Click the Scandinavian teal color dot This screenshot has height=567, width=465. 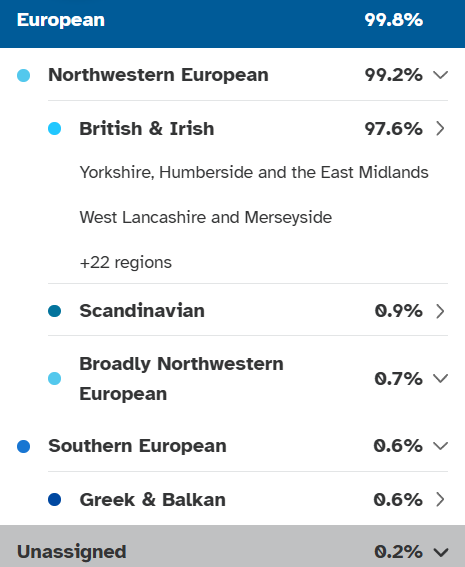pos(55,311)
